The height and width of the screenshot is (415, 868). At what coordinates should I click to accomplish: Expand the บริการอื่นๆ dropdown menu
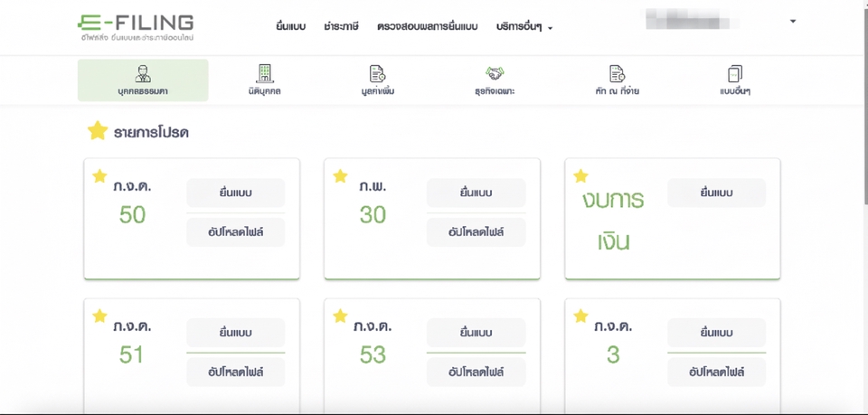click(524, 27)
